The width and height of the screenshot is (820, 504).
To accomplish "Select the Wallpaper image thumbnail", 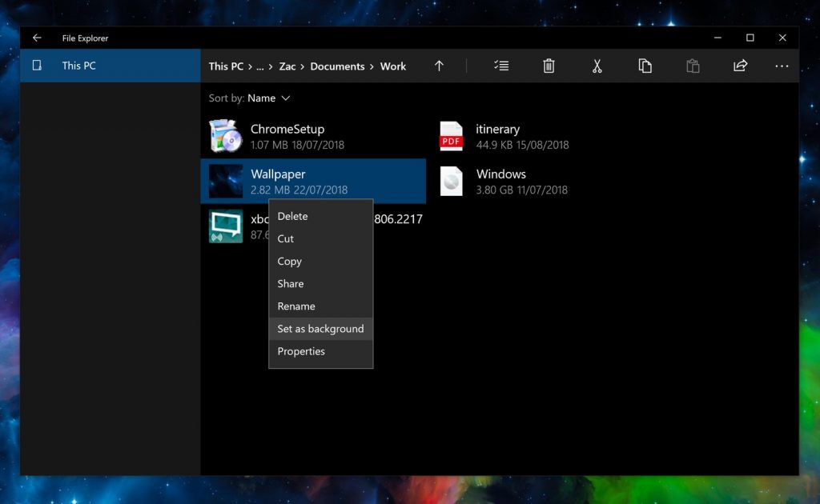I will (x=225, y=181).
